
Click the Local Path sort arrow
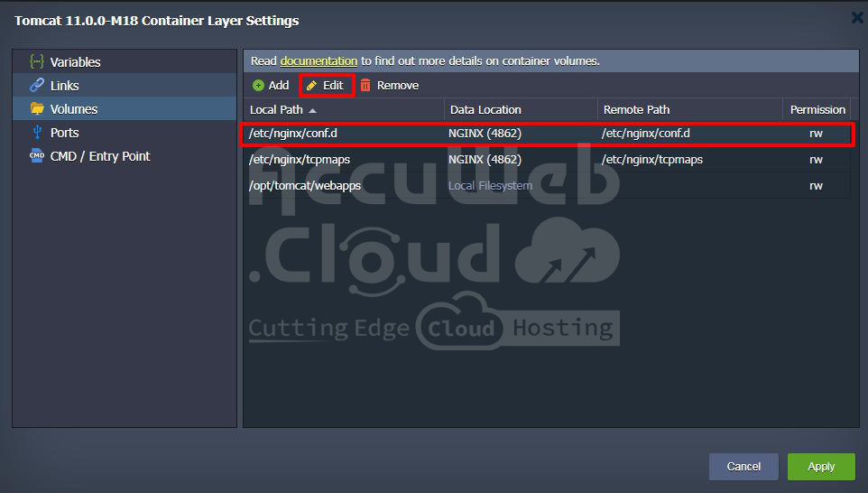[313, 111]
